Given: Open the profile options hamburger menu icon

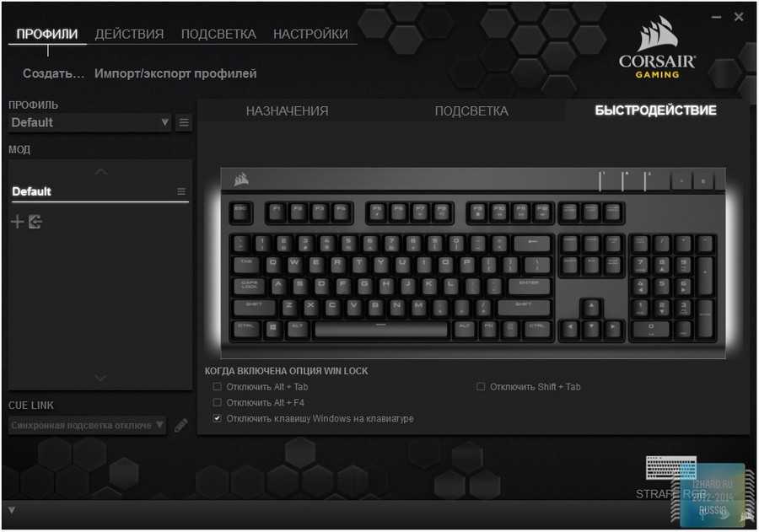Looking at the screenshot, I should pos(184,122).
